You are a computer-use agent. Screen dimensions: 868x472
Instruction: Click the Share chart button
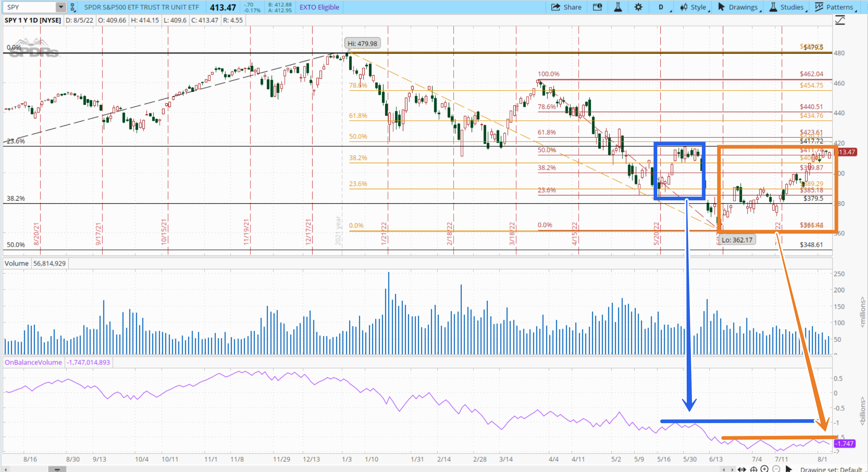(566, 7)
